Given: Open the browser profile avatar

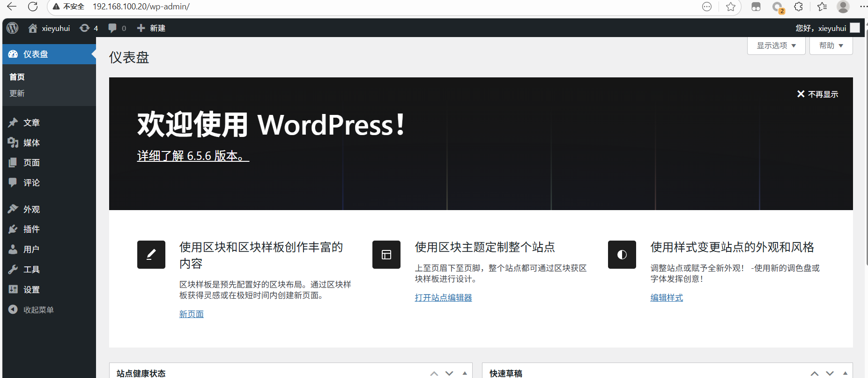Looking at the screenshot, I should coord(843,7).
